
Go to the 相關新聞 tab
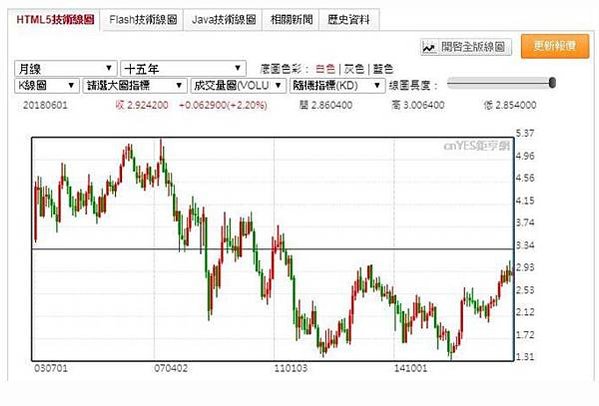coord(291,19)
